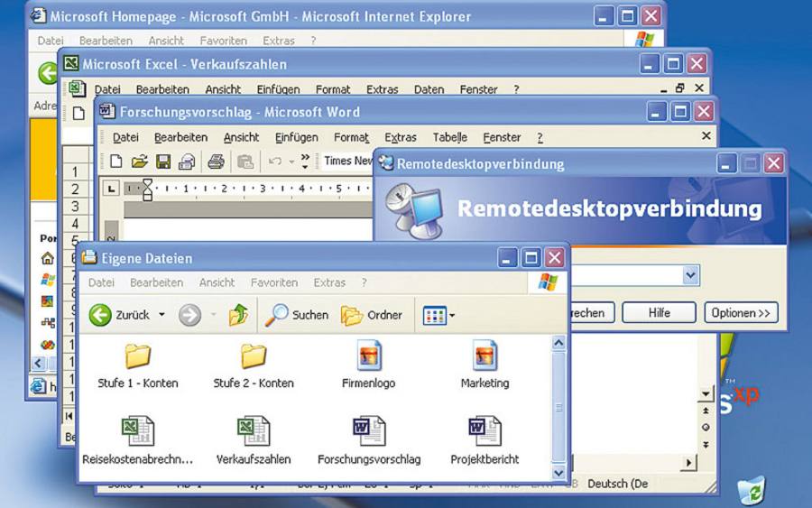Click the New icon in Excel toolbar
Image resolution: width=812 pixels, height=508 pixels.
click(78, 114)
